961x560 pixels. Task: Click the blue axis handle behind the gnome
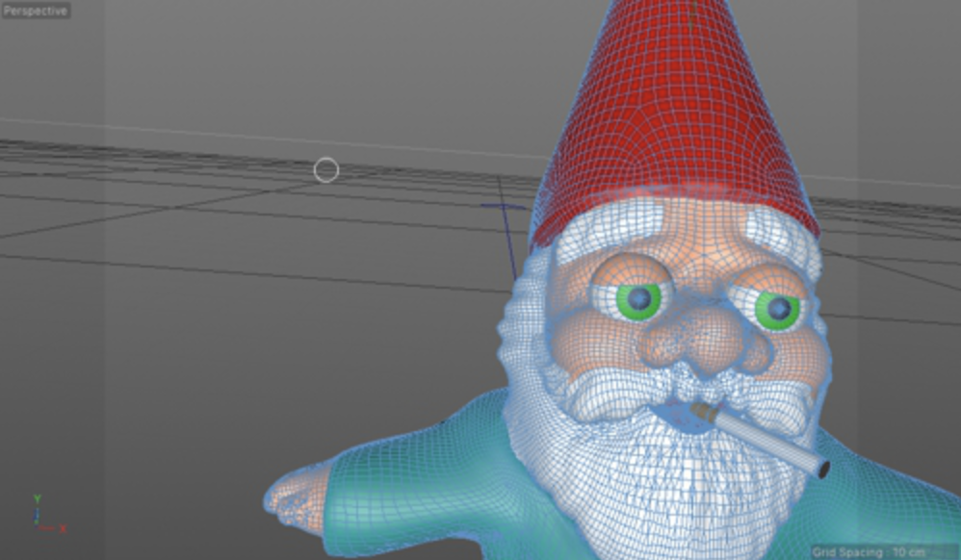505,207
